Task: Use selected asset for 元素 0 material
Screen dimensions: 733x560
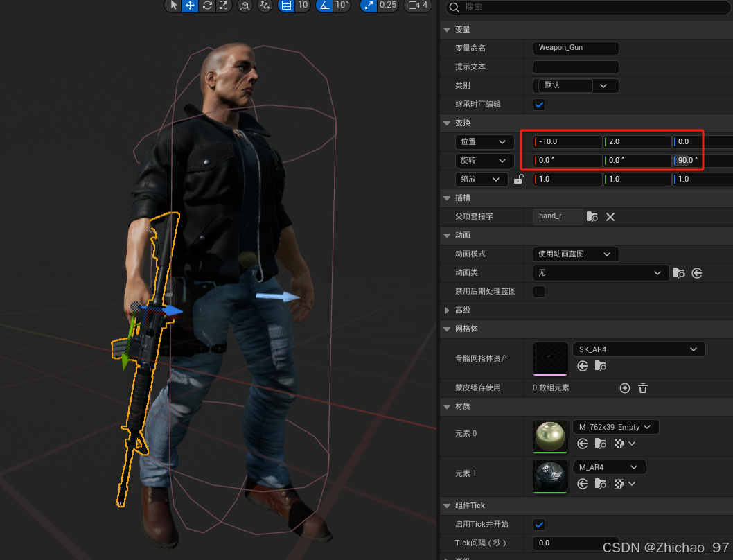Action: [x=583, y=444]
